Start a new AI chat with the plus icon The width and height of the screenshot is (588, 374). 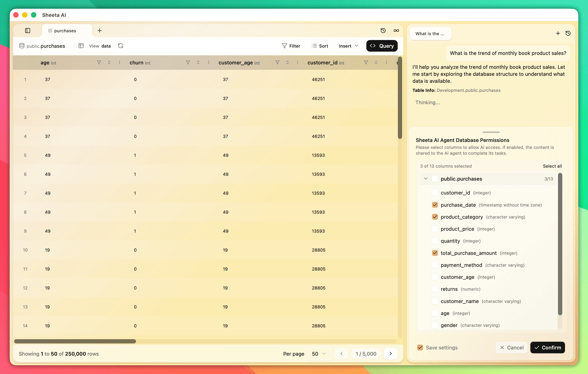tap(558, 33)
